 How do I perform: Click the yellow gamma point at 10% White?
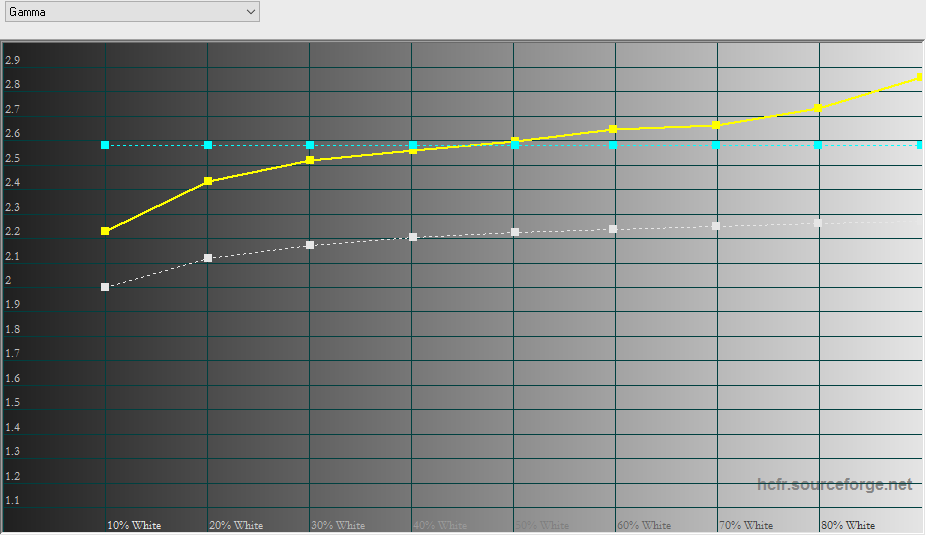coord(105,231)
